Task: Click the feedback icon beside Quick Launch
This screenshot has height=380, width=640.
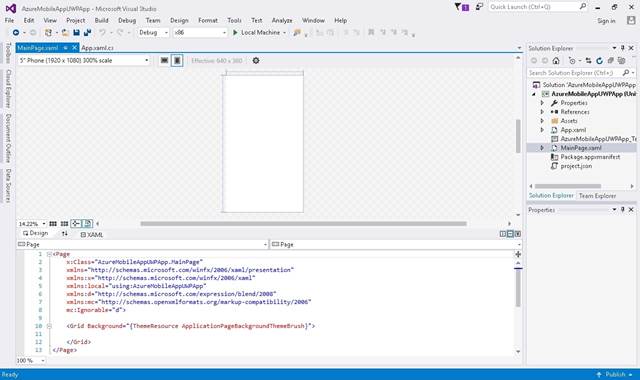Action: (x=479, y=7)
